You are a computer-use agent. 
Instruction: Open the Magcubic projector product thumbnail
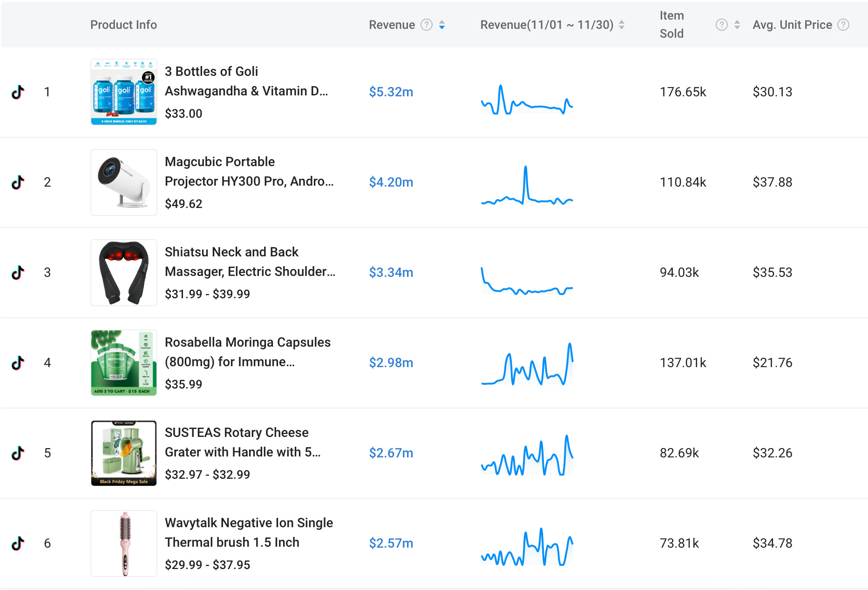tap(124, 182)
